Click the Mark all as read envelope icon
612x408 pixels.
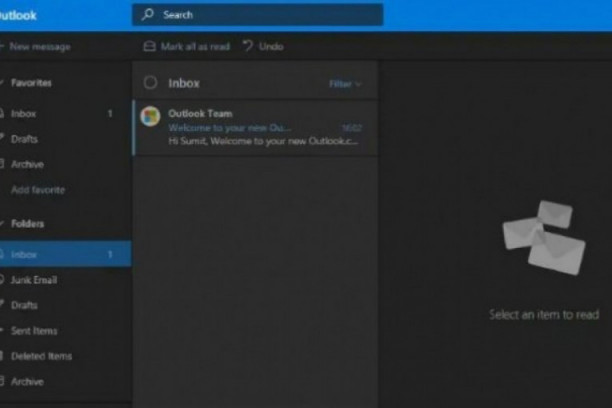click(150, 46)
